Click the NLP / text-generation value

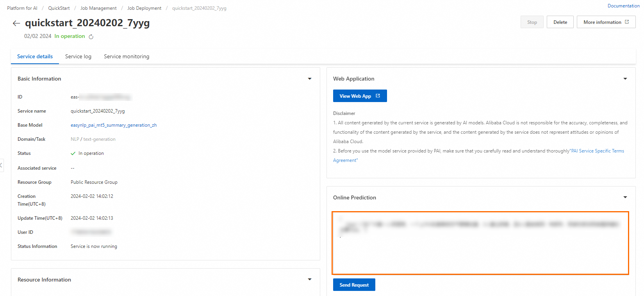(x=93, y=139)
